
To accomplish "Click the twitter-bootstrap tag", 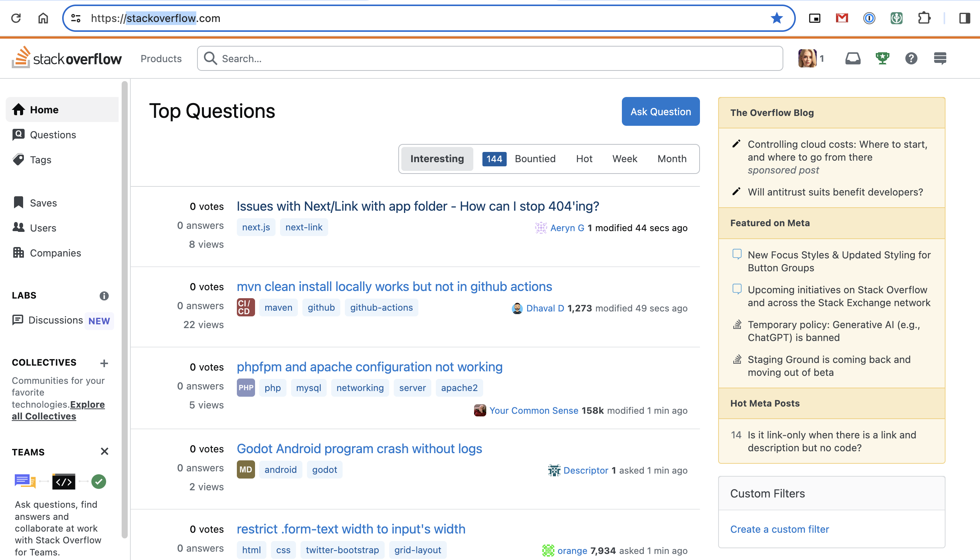I will (342, 551).
